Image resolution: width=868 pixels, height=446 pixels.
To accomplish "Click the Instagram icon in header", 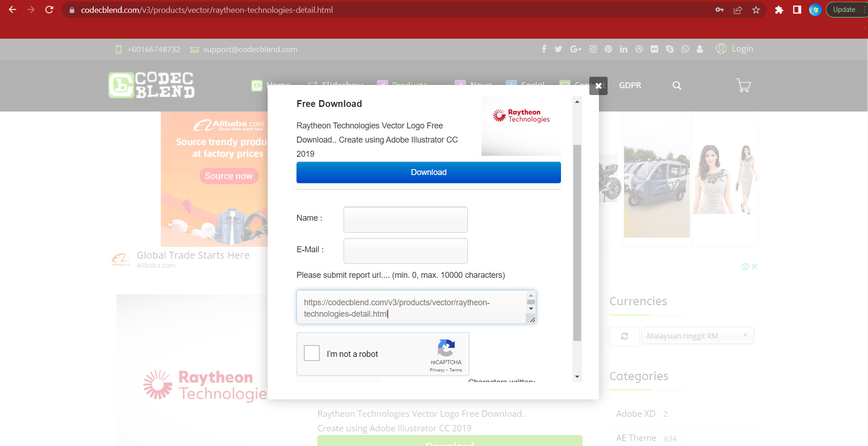I will 593,49.
